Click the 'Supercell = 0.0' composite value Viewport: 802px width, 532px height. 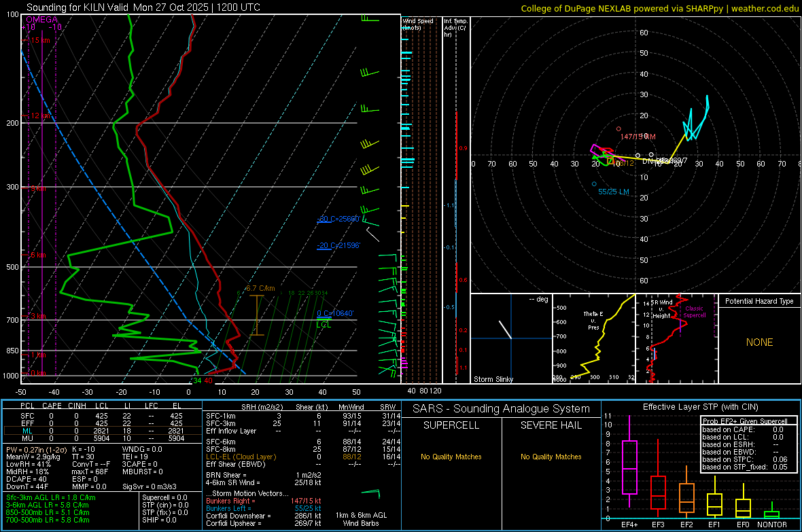pyautogui.click(x=164, y=498)
